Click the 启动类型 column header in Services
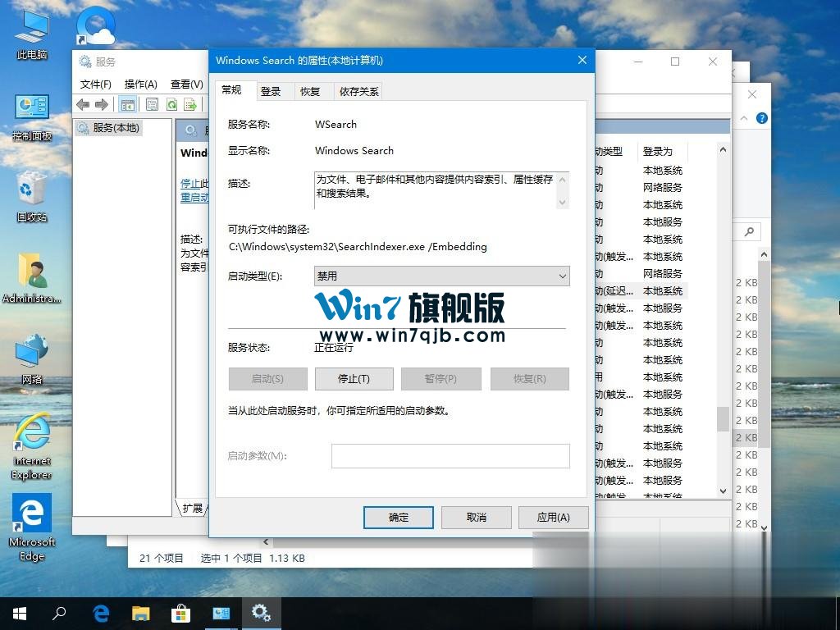Viewport: 840px width, 630px height. (x=609, y=152)
